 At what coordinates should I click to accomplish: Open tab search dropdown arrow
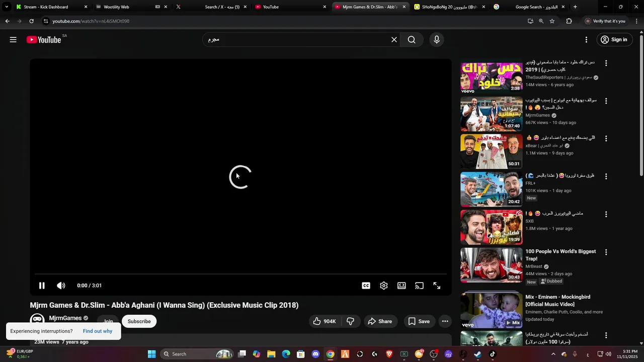pos(6,7)
